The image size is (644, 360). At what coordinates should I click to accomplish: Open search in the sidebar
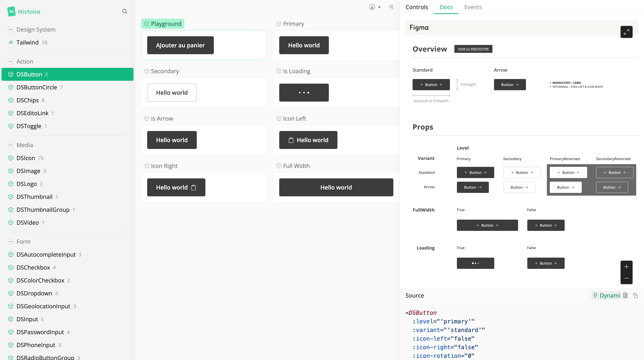(x=125, y=11)
